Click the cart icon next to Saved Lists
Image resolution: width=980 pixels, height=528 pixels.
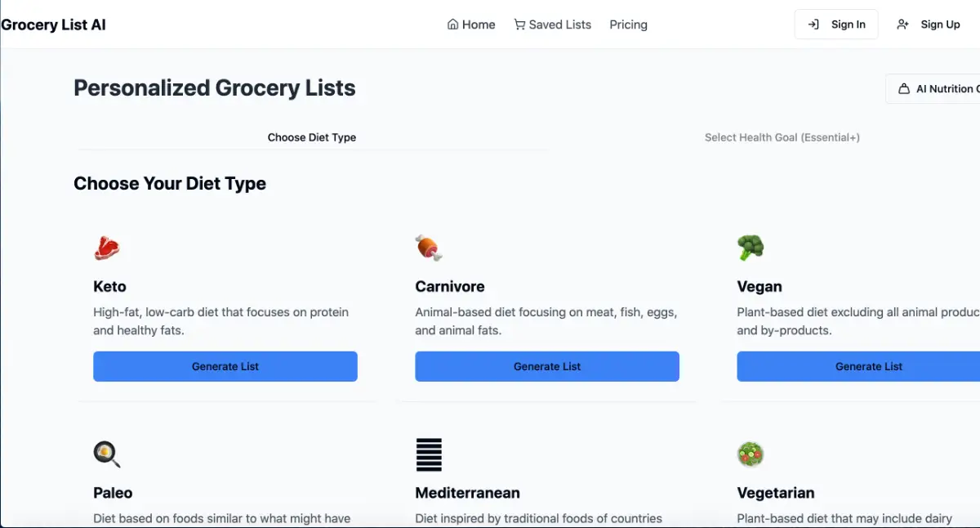(519, 25)
